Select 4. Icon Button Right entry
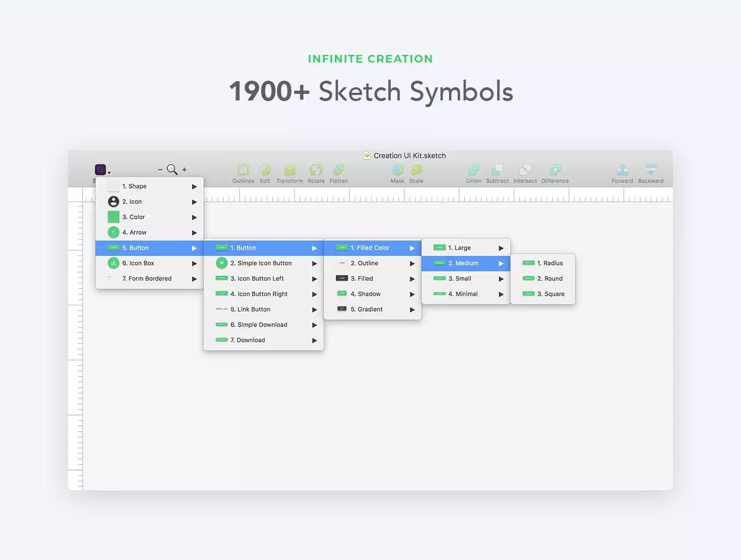This screenshot has height=560, width=741. pyautogui.click(x=263, y=294)
